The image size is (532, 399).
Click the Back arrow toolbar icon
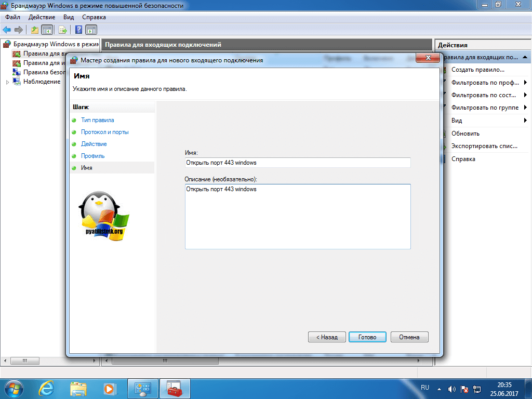pos(7,30)
